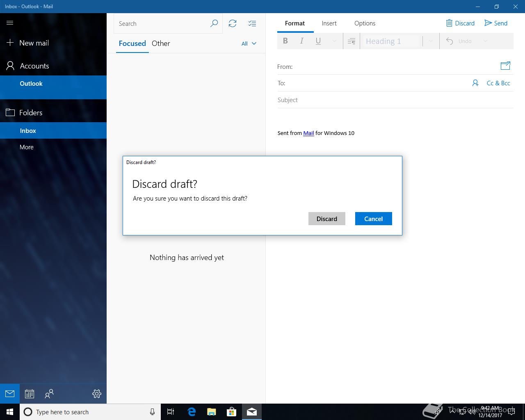525x420 pixels.
Task: Click the Mail app taskbar icon
Action: click(252, 412)
